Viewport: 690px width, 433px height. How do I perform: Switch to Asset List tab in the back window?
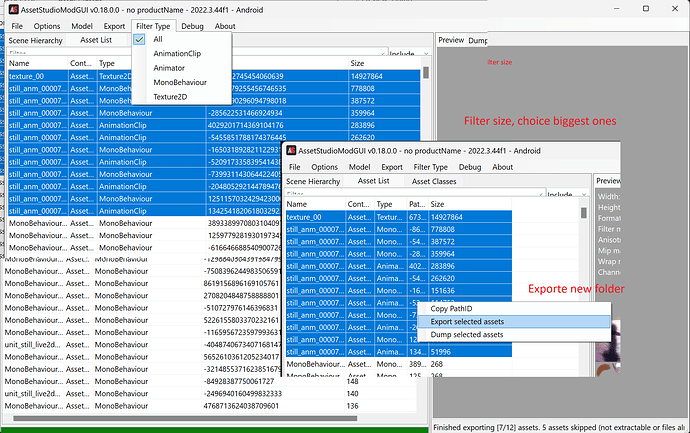[x=96, y=40]
